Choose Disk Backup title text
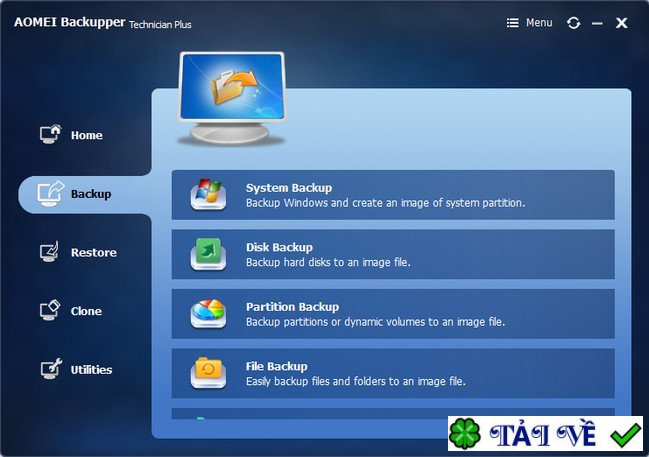Image resolution: width=649 pixels, height=457 pixels. (279, 247)
